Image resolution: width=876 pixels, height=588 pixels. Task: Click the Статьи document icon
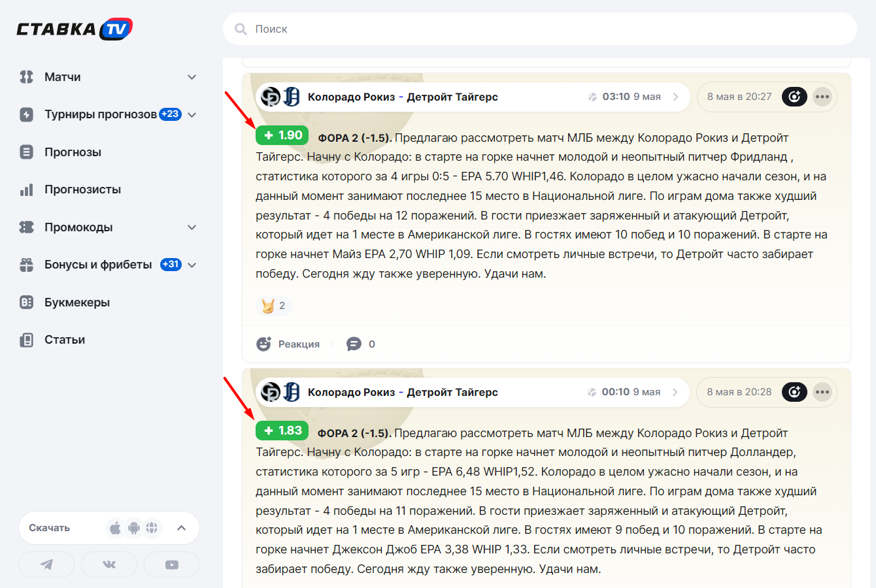pyautogui.click(x=27, y=340)
